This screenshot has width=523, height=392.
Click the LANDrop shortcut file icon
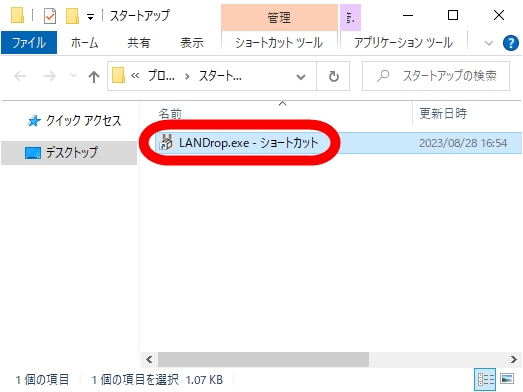(166, 142)
